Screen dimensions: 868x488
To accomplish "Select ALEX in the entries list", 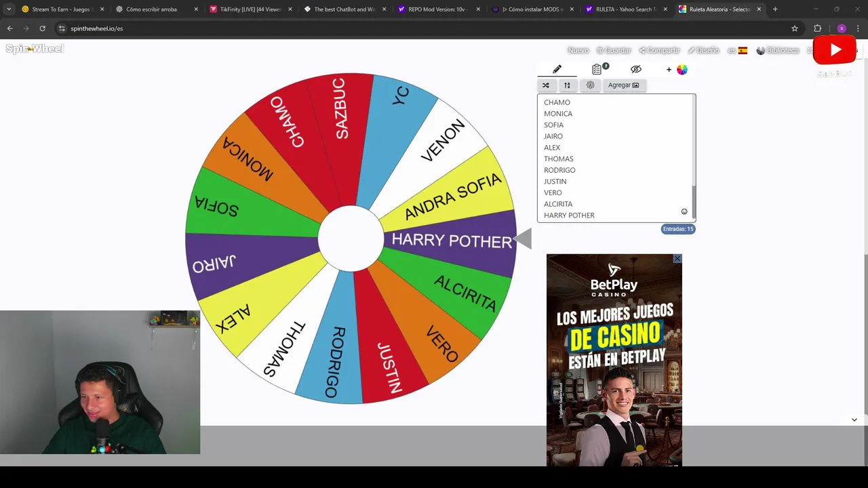I will pyautogui.click(x=552, y=148).
